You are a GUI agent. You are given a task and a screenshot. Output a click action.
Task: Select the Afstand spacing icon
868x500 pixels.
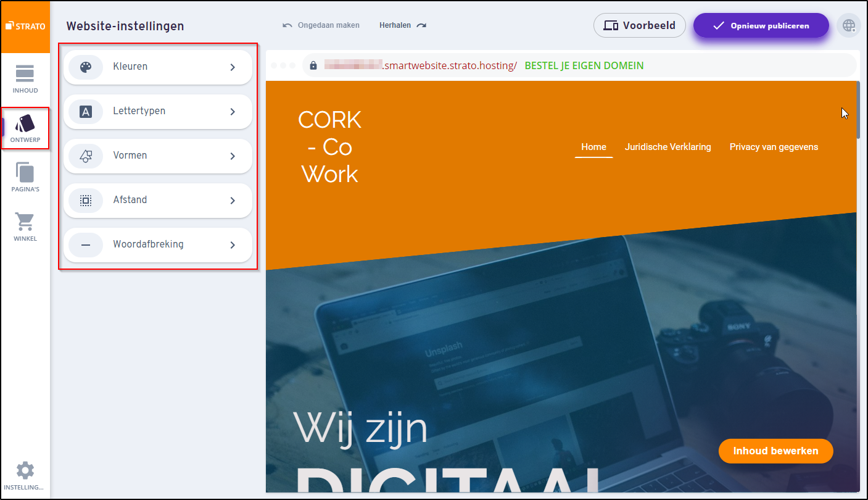(86, 200)
